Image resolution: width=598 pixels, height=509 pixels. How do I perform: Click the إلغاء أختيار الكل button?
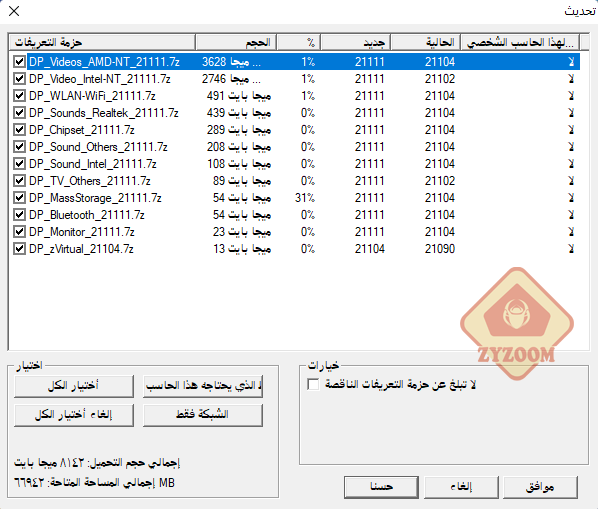coord(74,414)
